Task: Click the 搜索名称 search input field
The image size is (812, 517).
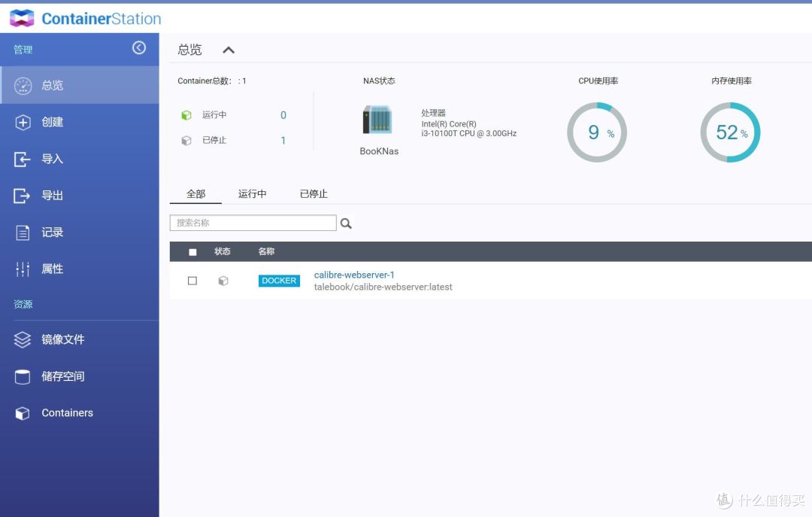Action: coord(253,223)
